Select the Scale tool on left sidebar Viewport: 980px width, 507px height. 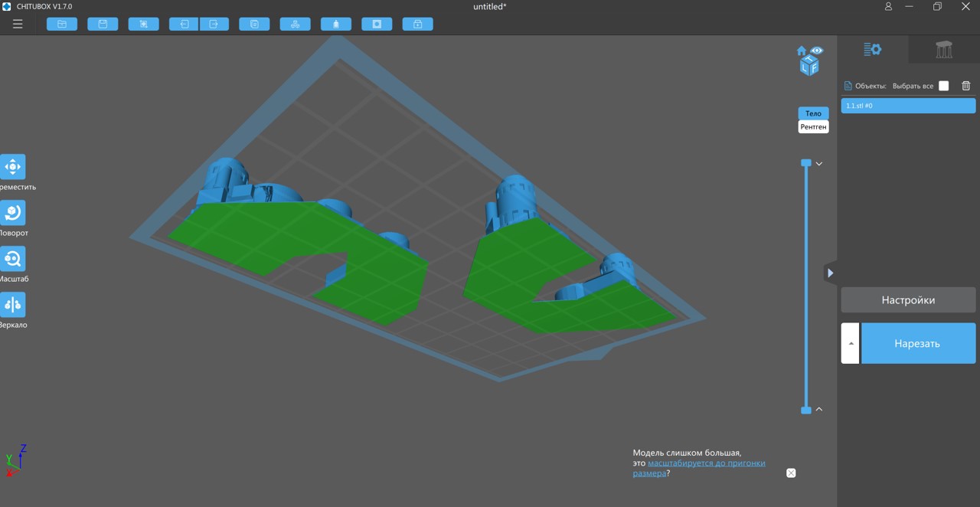13,259
